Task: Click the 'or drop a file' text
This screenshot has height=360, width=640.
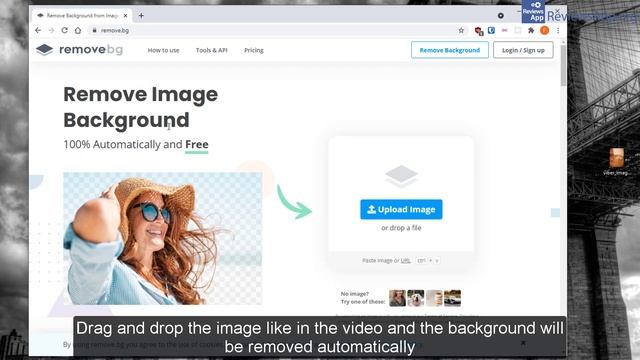Action: 401,228
